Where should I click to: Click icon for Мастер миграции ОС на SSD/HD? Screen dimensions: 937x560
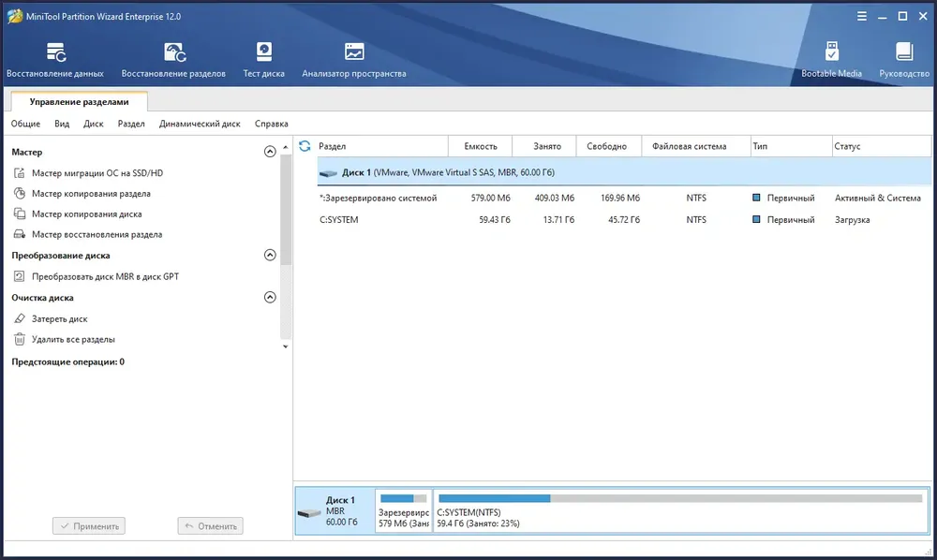pyautogui.click(x=19, y=173)
